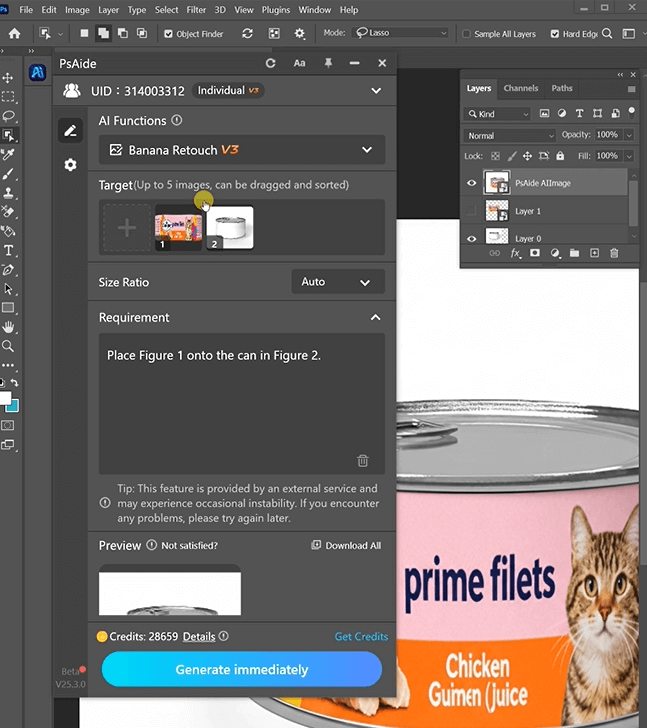Select the Hand tool

pos(8,327)
